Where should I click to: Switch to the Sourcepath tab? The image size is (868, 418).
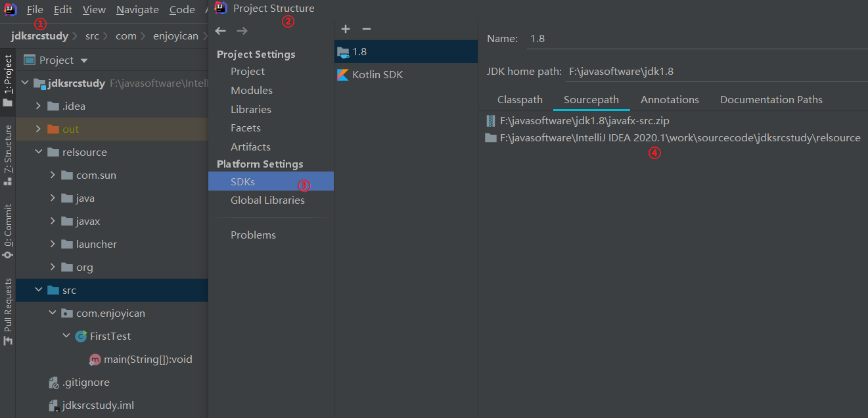point(591,100)
